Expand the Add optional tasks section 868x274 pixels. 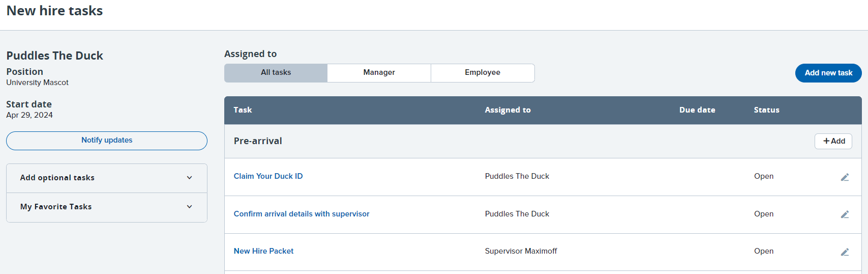click(x=107, y=178)
